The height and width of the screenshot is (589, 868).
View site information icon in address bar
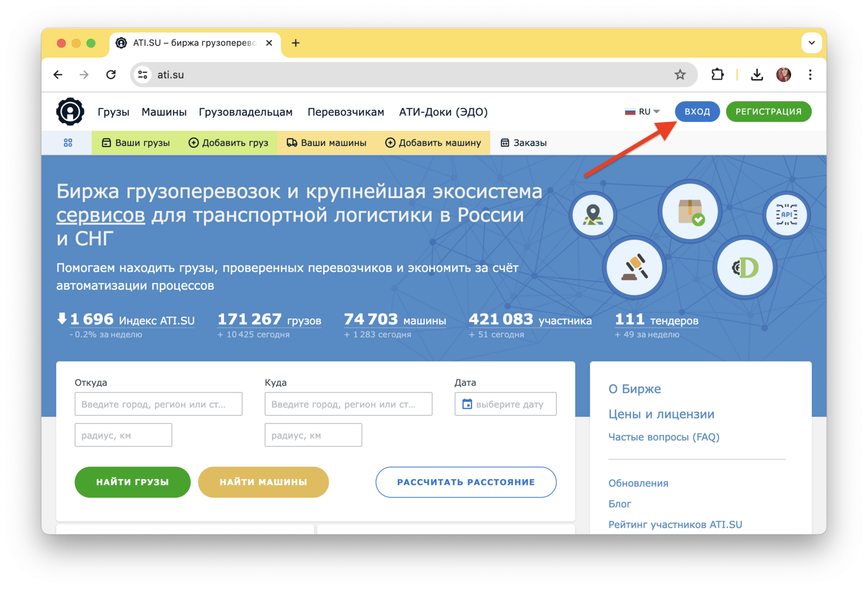[x=143, y=75]
